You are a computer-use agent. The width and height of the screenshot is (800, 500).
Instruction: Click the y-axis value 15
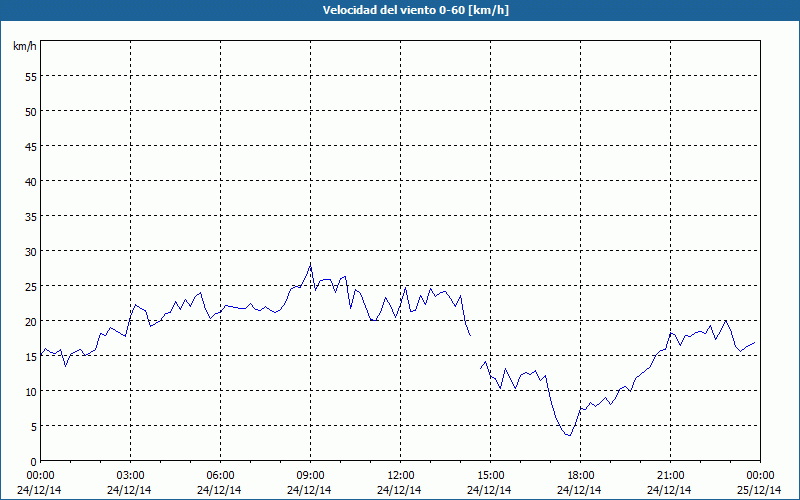click(31, 357)
